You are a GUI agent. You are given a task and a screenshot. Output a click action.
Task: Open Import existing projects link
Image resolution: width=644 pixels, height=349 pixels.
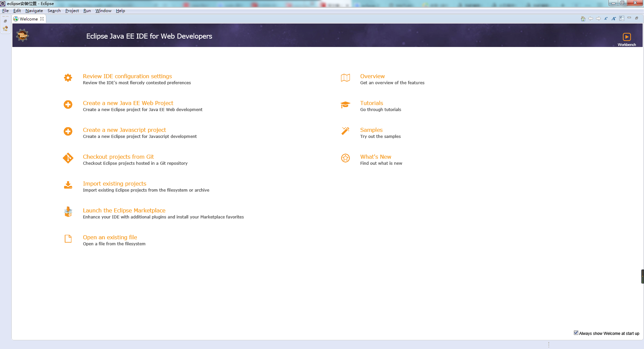pos(114,184)
